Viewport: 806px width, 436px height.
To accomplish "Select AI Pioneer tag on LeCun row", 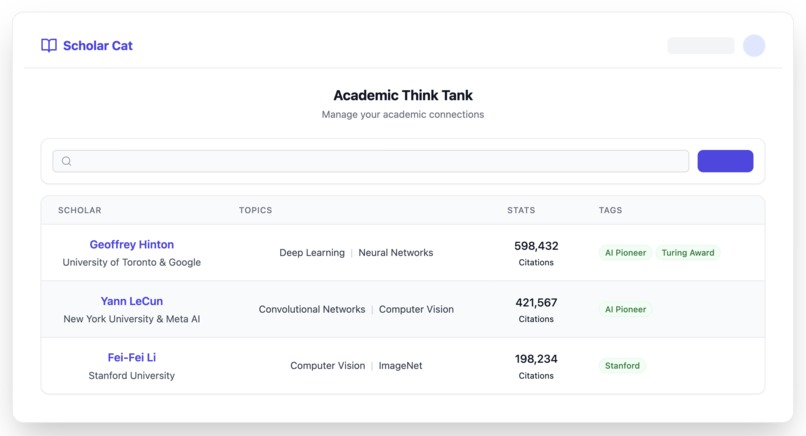I will click(x=625, y=309).
